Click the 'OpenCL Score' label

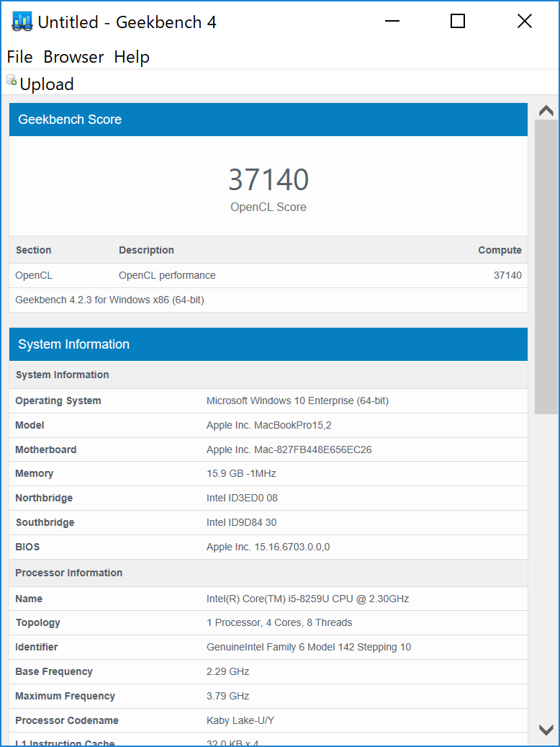coord(268,207)
